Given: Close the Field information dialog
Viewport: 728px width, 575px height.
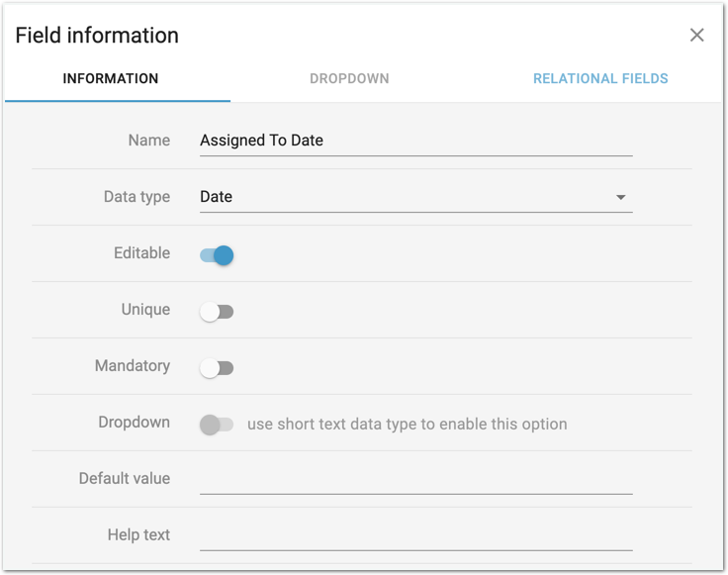Looking at the screenshot, I should (x=697, y=36).
